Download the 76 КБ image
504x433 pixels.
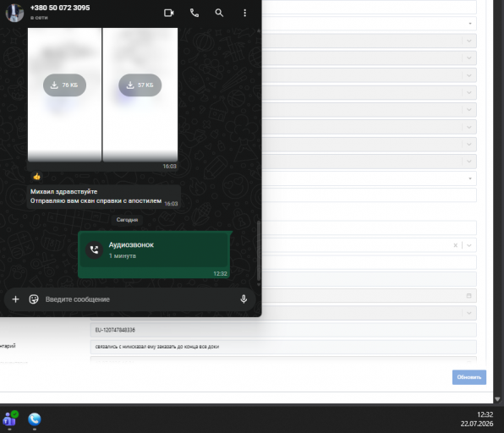pos(64,85)
